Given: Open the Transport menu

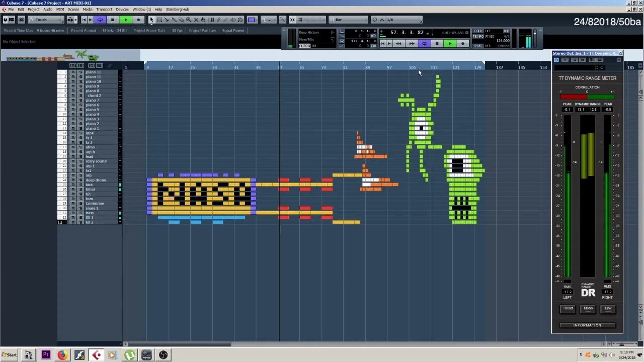Looking at the screenshot, I should [105, 9].
